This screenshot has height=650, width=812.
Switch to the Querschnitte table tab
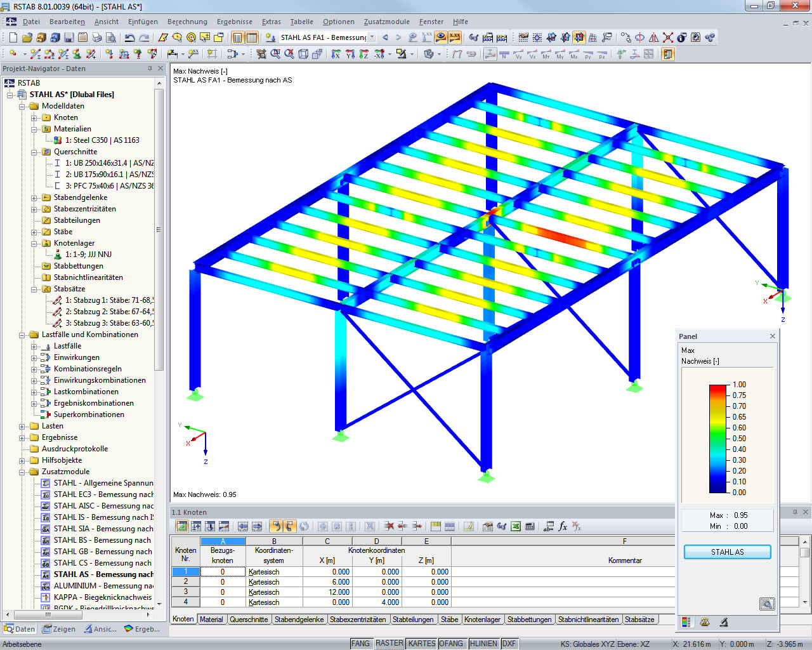tap(249, 620)
